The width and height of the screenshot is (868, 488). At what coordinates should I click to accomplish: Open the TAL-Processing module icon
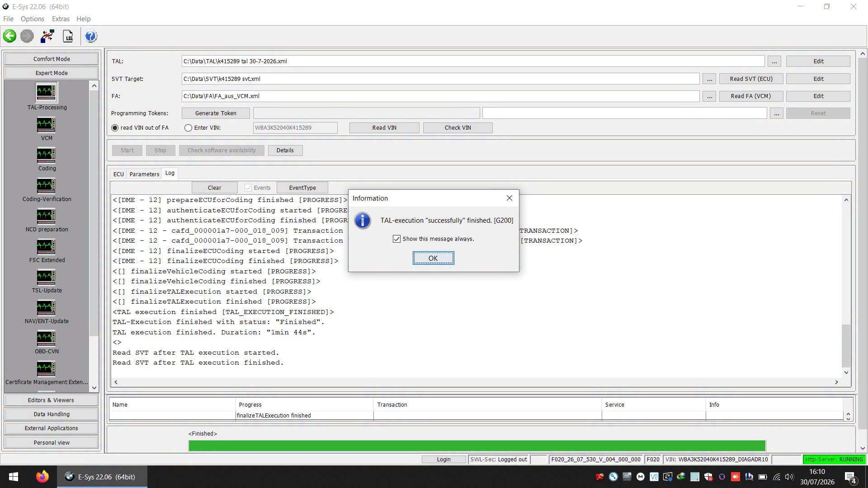(46, 92)
